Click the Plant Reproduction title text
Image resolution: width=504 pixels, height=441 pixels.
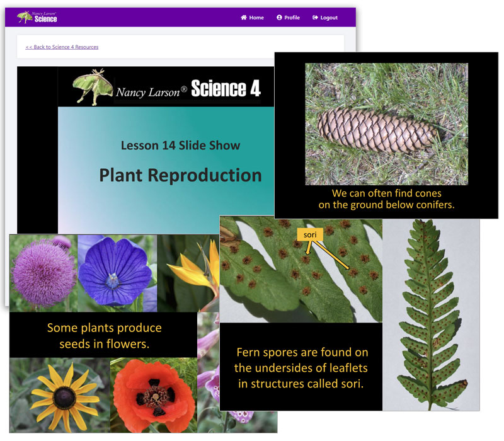(180, 176)
